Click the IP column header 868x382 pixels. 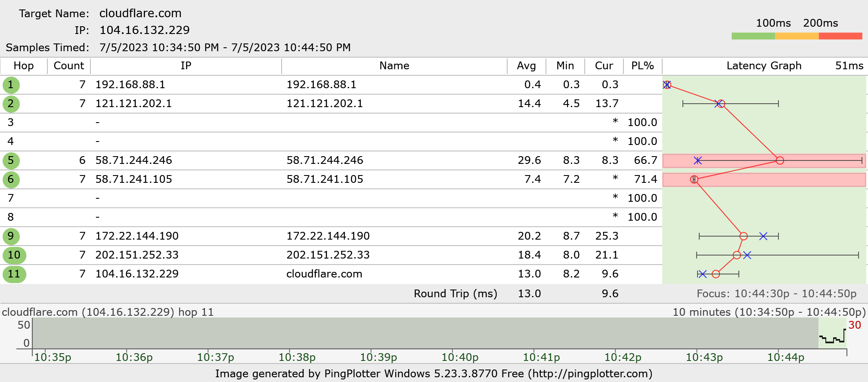coord(186,66)
